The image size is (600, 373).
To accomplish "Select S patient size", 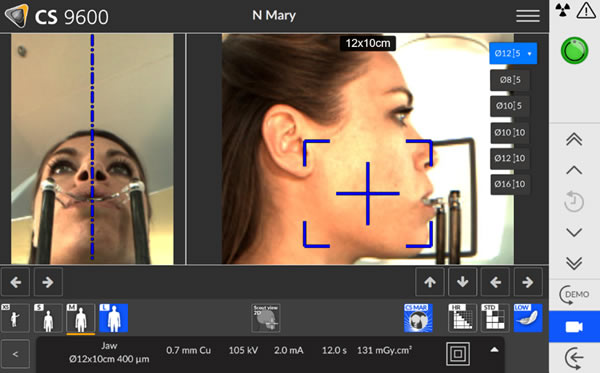I will click(48, 318).
